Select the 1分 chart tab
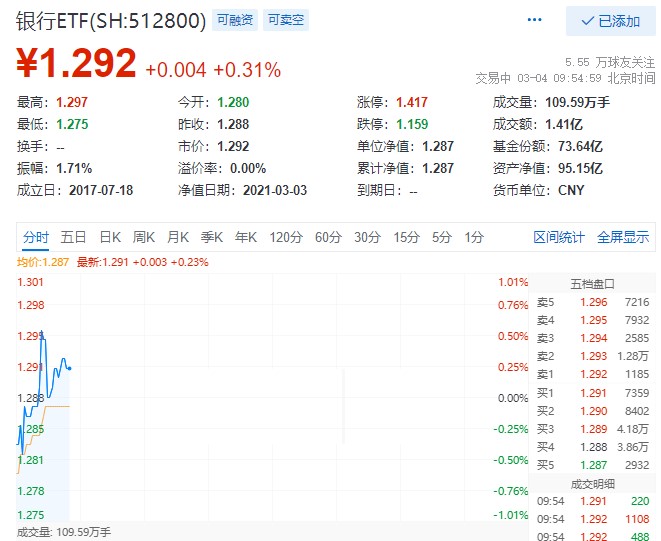Image resolution: width=661 pixels, height=541 pixels. 474,237
